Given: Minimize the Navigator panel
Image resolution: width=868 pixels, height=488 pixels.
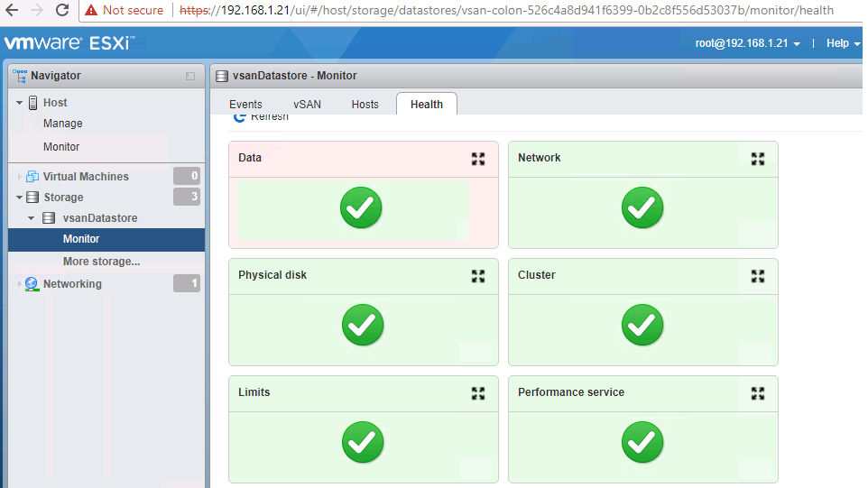Looking at the screenshot, I should tap(190, 76).
